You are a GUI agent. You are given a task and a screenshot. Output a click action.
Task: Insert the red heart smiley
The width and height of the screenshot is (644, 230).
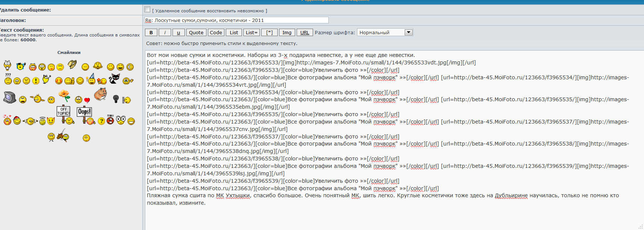[87, 100]
